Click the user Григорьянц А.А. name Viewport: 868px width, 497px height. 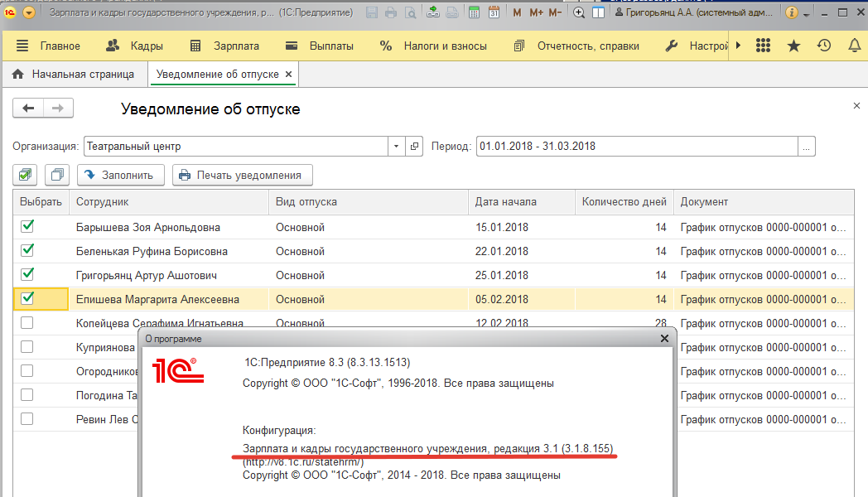point(694,12)
